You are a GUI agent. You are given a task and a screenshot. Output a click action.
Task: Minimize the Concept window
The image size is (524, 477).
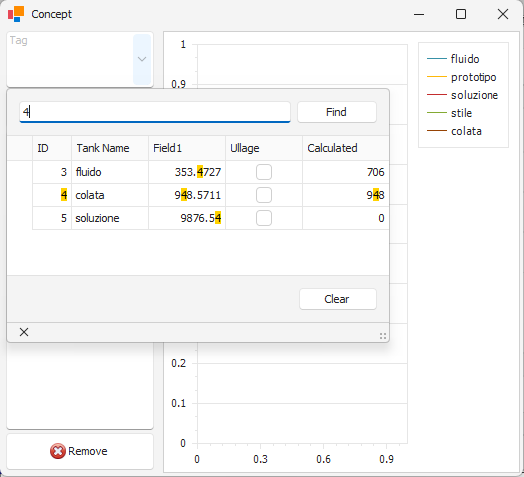(419, 14)
